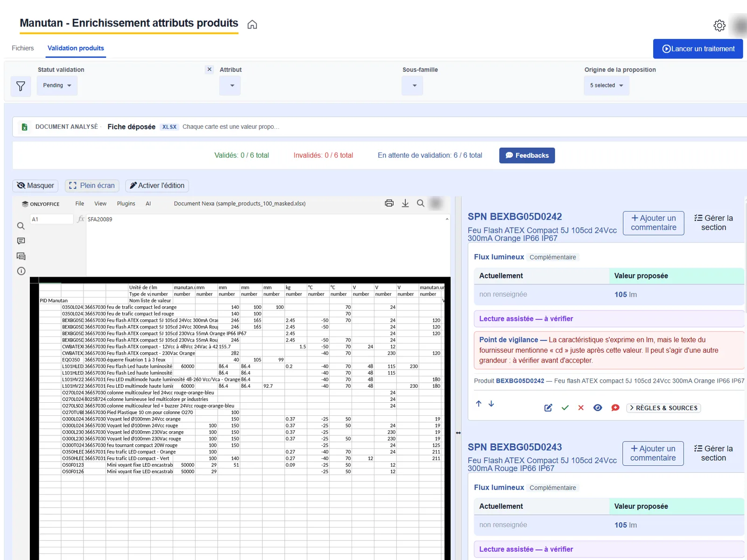Click Gérer la section for BEXBG05D0242
747x560 pixels.
tap(713, 223)
